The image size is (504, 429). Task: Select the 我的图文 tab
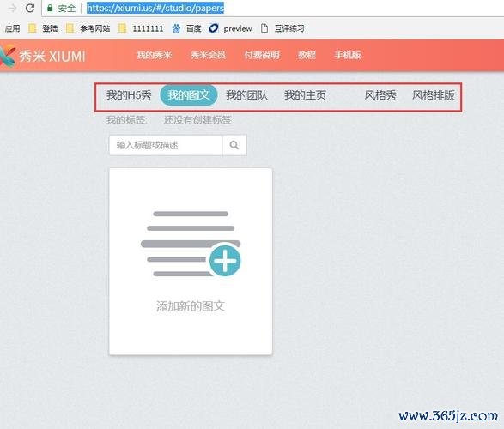coord(189,95)
